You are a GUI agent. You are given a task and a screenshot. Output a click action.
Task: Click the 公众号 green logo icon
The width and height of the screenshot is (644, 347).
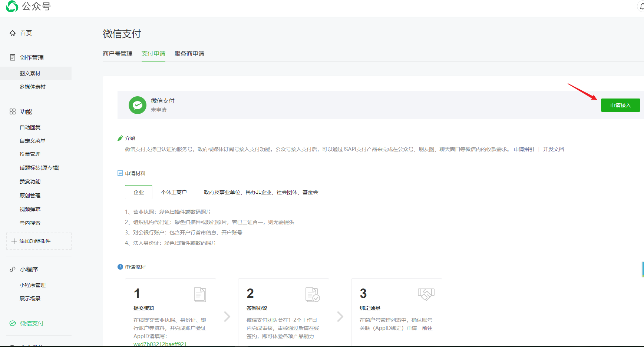tap(12, 6)
